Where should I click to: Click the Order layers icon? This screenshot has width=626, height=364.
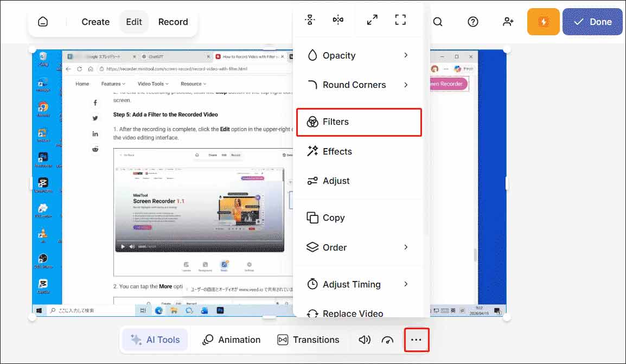tap(312, 247)
